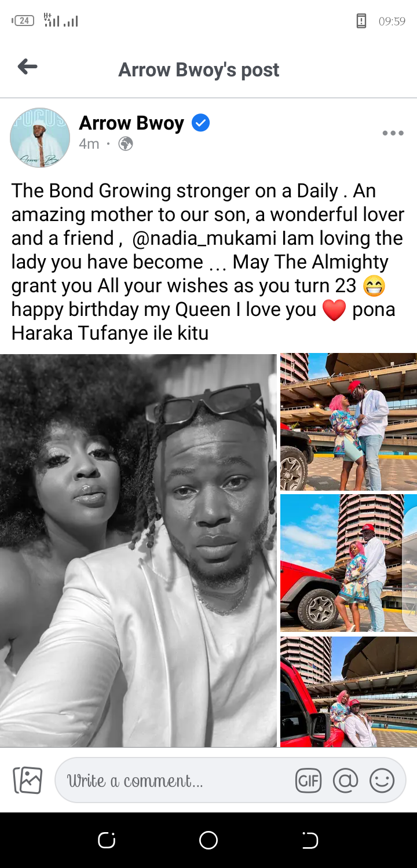
Task: Tap the 4m post timestamp
Action: [89, 144]
